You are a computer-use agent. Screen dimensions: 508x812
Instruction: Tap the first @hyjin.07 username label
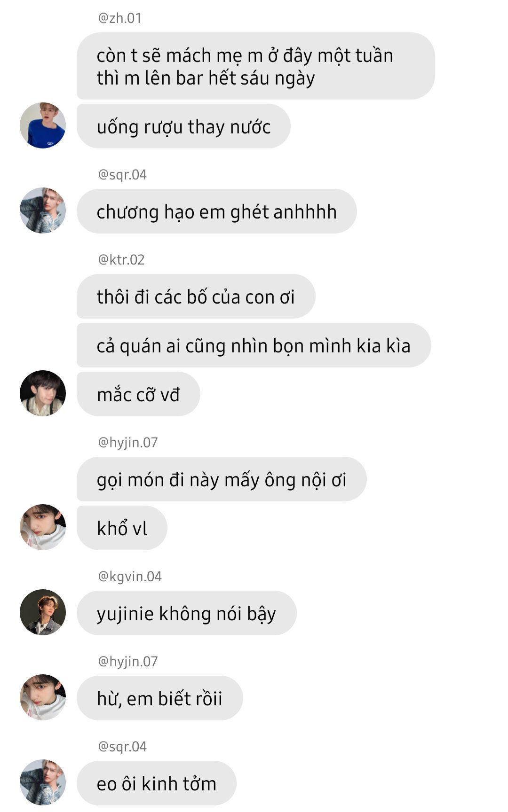pyautogui.click(x=127, y=442)
